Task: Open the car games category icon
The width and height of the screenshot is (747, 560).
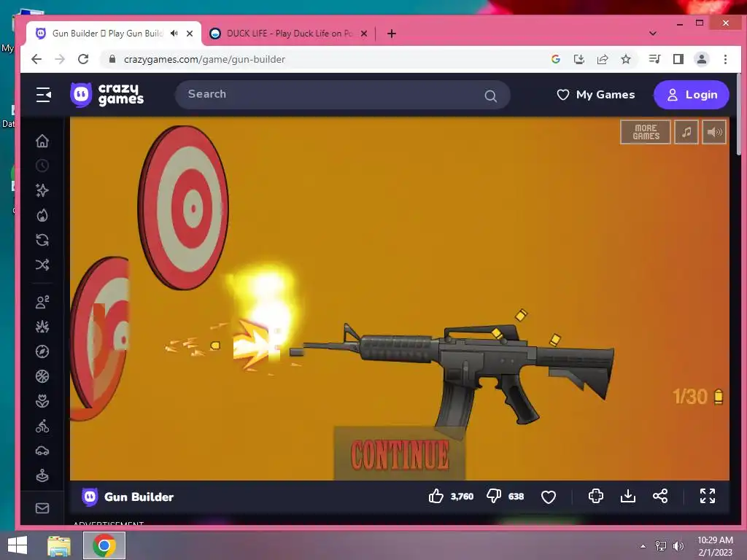Action: click(42, 451)
